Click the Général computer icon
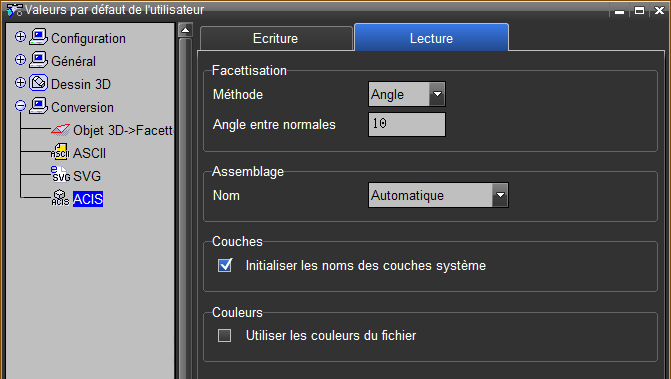The image size is (671, 379). tap(39, 60)
